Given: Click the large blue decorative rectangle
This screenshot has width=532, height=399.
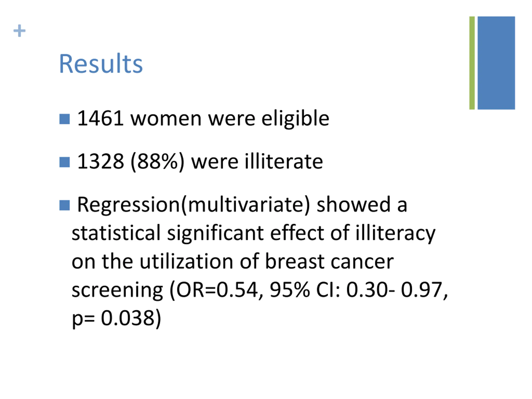Looking at the screenshot, I should [x=496, y=63].
